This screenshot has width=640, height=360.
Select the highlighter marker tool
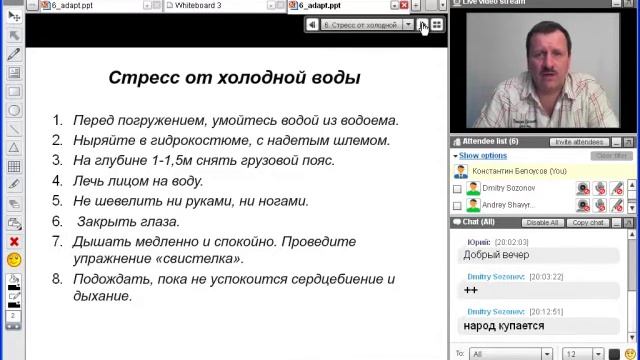click(x=14, y=185)
